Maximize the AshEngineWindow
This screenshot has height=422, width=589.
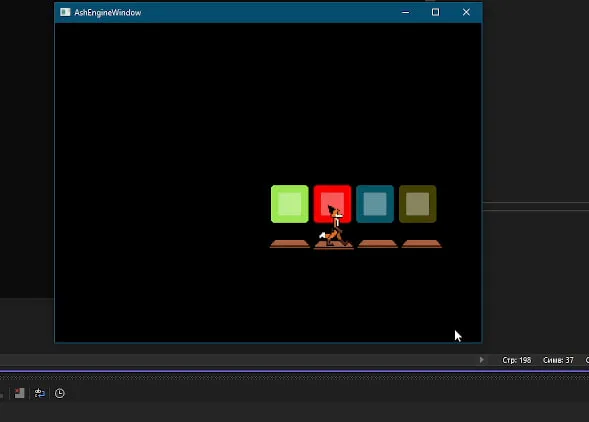point(435,12)
